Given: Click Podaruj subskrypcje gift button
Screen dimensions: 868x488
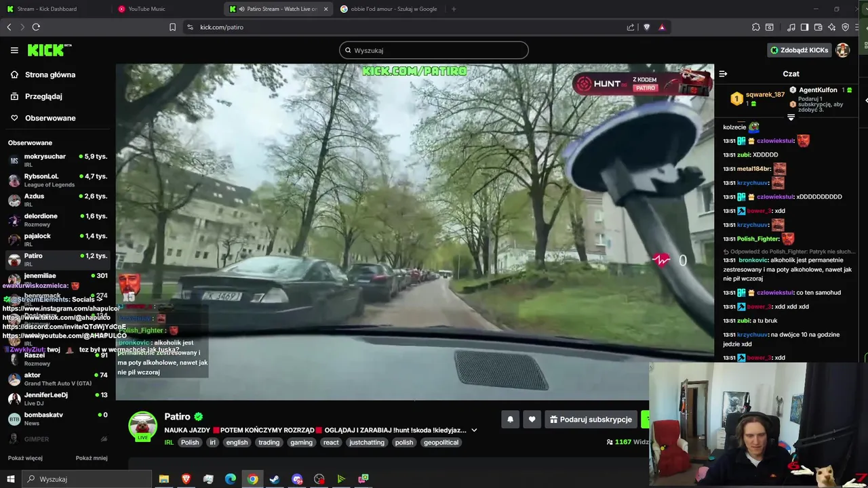Looking at the screenshot, I should click(591, 420).
